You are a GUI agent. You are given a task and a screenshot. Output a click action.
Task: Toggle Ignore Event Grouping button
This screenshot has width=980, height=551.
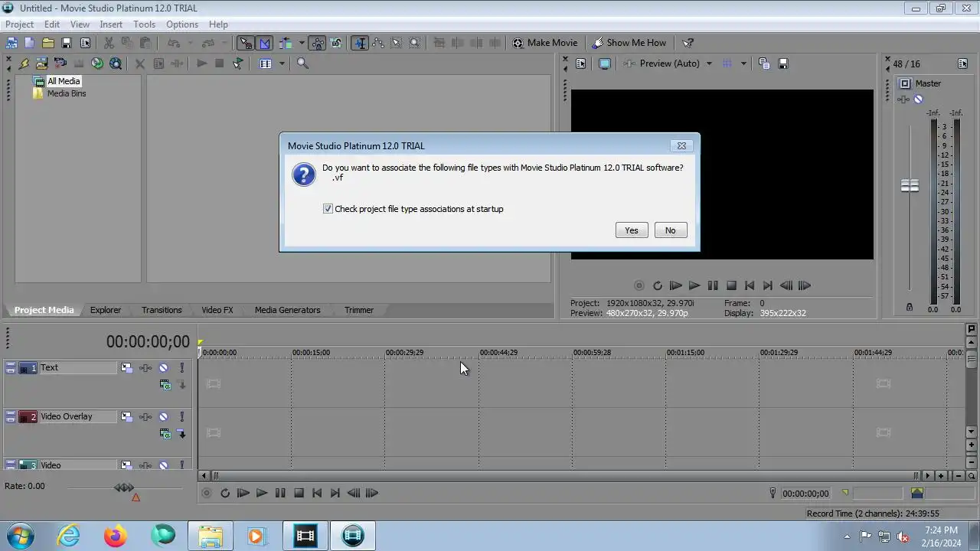[x=336, y=43]
